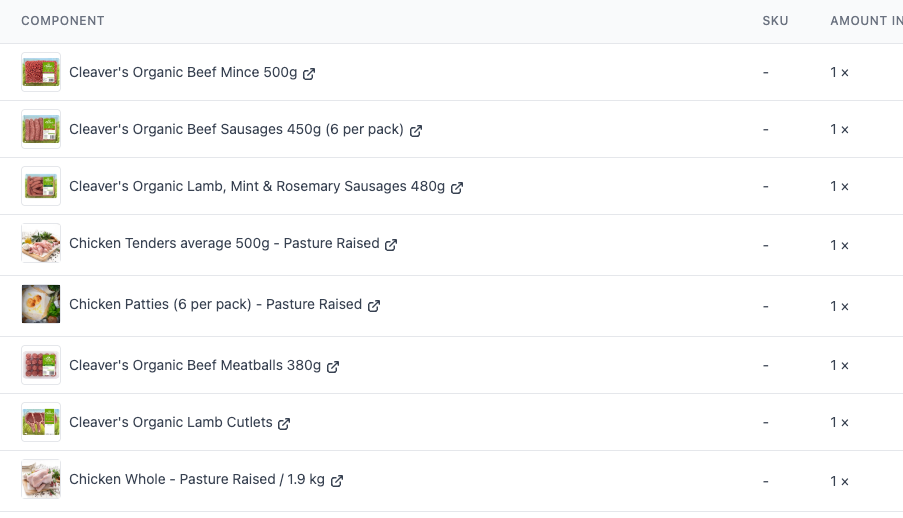903x518 pixels.
Task: Click Cleaver's Organic Beef Meatballs 380g name
Action: (195, 365)
